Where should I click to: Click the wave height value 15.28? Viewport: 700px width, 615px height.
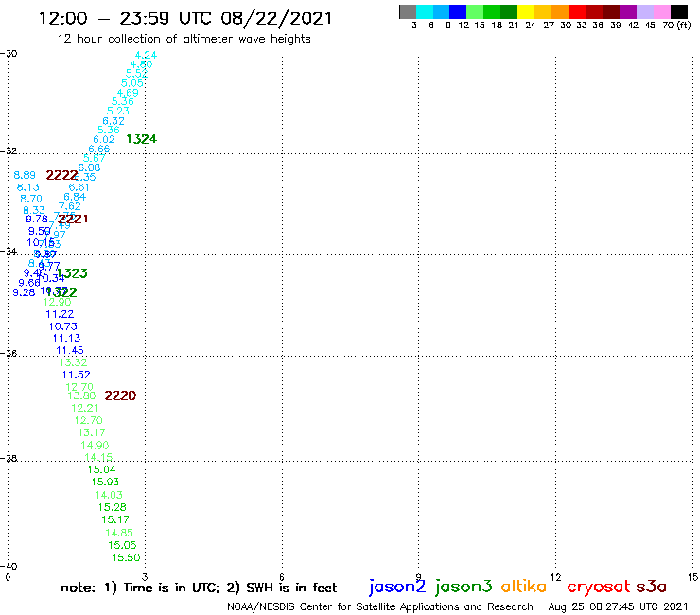112,507
